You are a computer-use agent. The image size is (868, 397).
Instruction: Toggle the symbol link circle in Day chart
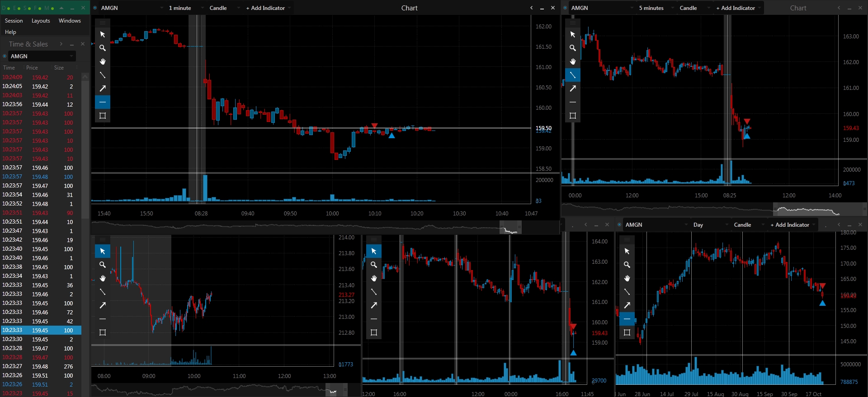point(619,225)
